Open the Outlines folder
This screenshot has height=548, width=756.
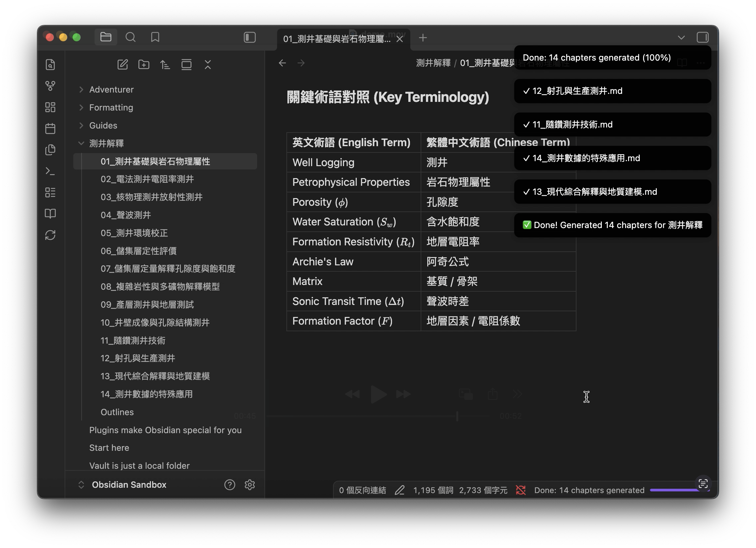(x=117, y=412)
